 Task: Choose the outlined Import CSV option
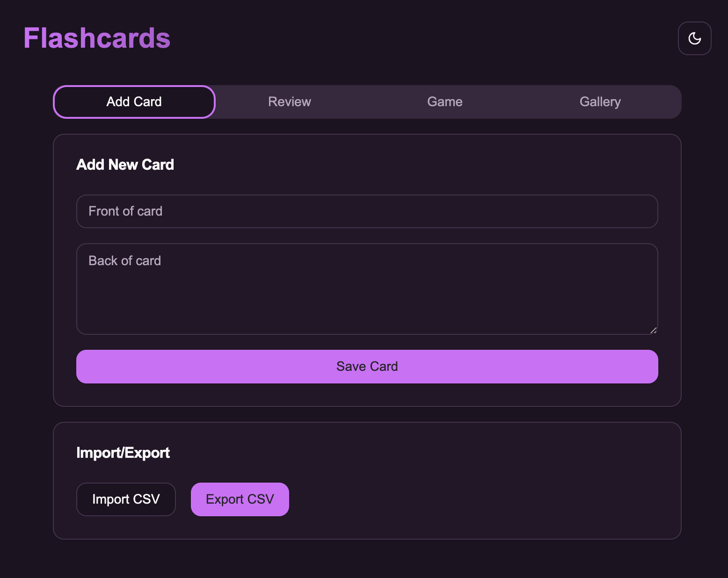click(126, 499)
